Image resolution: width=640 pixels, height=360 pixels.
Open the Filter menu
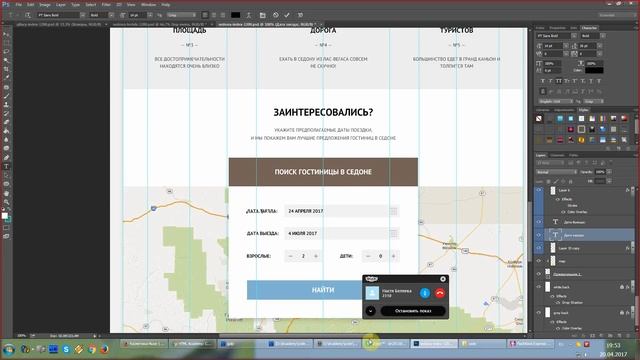click(x=106, y=4)
